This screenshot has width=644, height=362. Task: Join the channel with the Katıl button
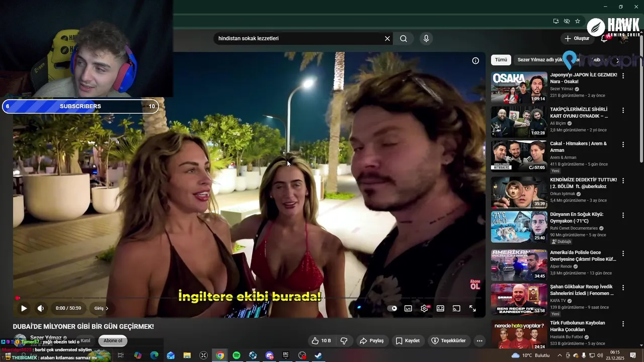[86, 340]
